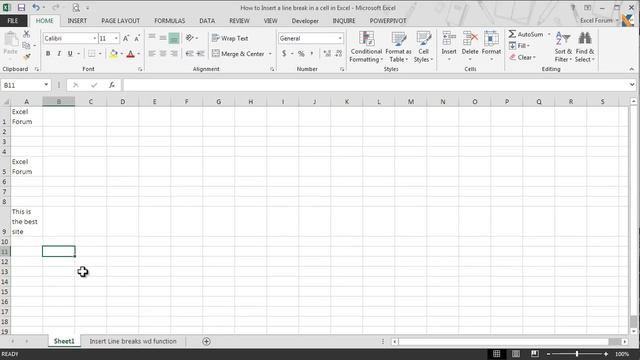Click the Insert cells icon
The height and width of the screenshot is (360, 640).
tap(449, 46)
